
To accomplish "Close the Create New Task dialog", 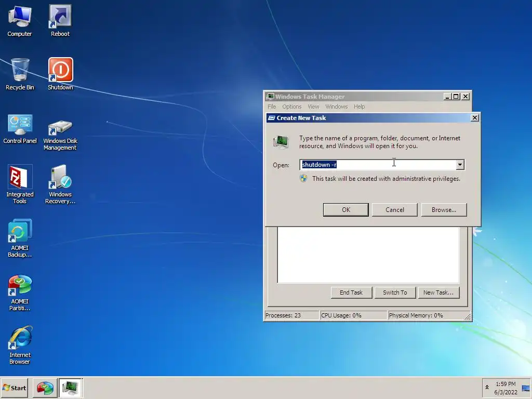I will (475, 118).
